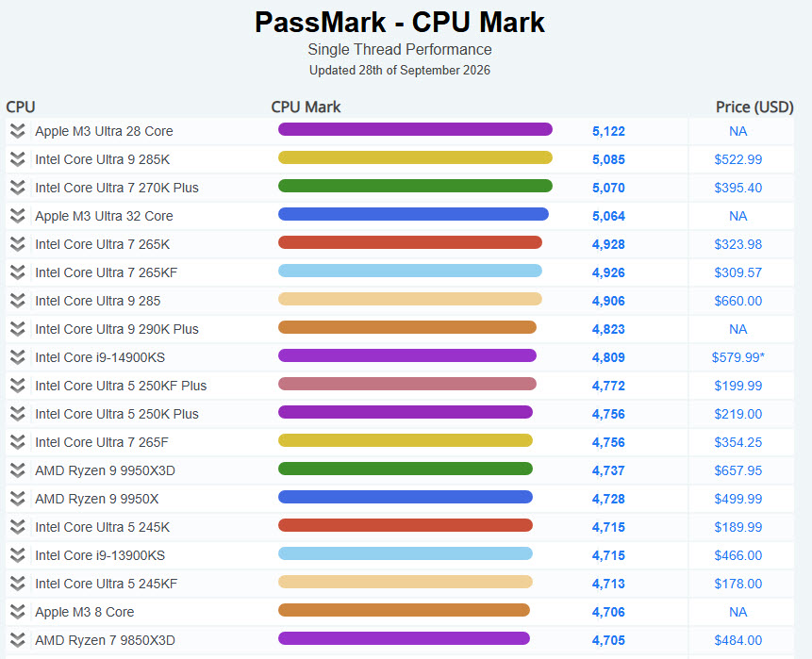The width and height of the screenshot is (812, 659).
Task: Click the Price (USD) column header
Action: pyautogui.click(x=754, y=107)
